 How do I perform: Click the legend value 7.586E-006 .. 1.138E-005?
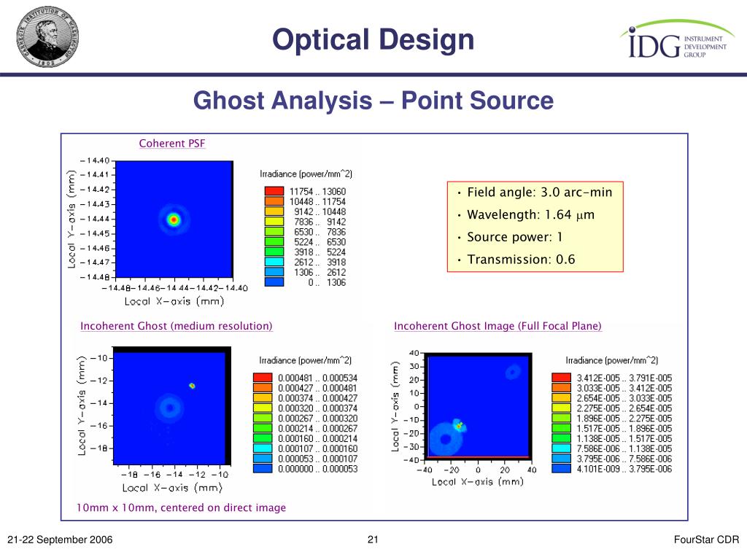[624, 448]
